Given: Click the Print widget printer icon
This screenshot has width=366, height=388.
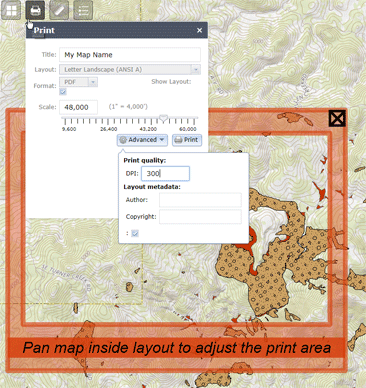Looking at the screenshot, I should [35, 10].
